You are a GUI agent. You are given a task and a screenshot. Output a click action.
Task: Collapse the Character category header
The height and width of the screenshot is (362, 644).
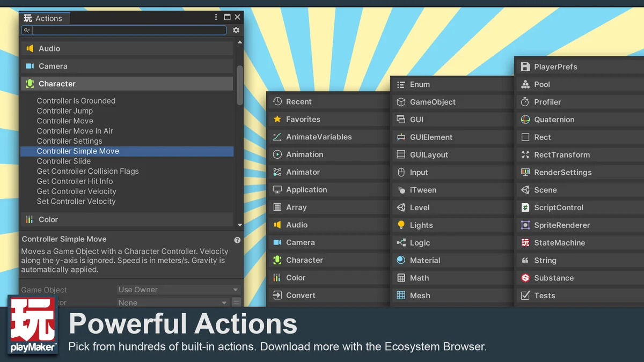(x=127, y=84)
